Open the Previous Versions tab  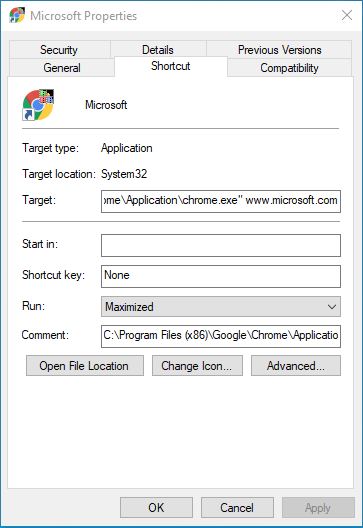pos(279,50)
